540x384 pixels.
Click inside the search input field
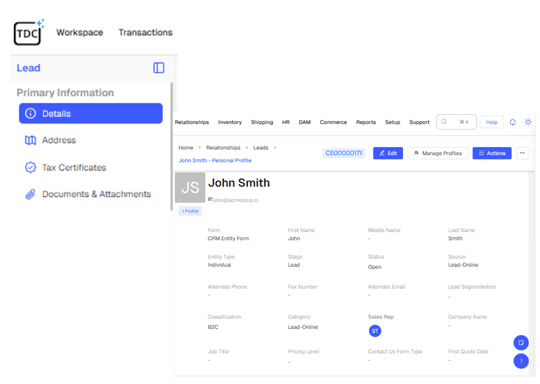(x=456, y=122)
